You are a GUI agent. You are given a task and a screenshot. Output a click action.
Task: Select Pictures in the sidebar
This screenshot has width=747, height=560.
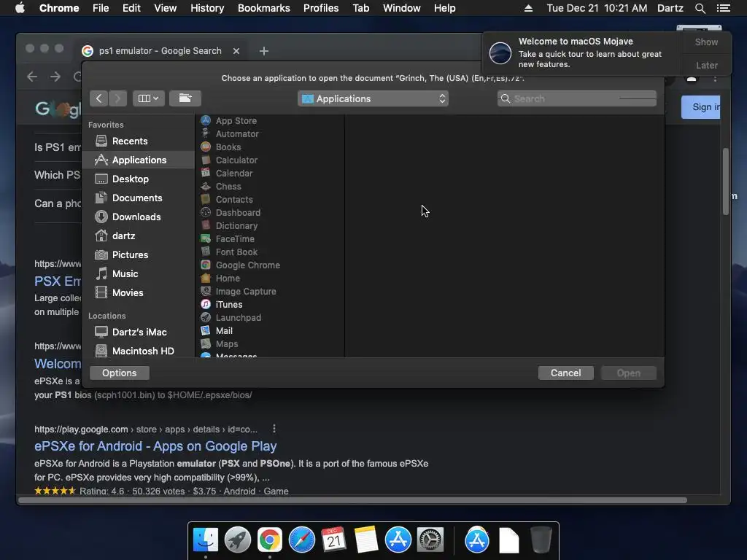click(139, 254)
